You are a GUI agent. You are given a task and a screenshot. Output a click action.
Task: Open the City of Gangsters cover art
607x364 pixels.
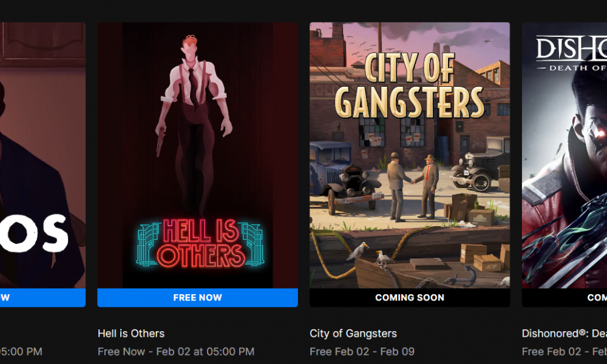coord(410,155)
